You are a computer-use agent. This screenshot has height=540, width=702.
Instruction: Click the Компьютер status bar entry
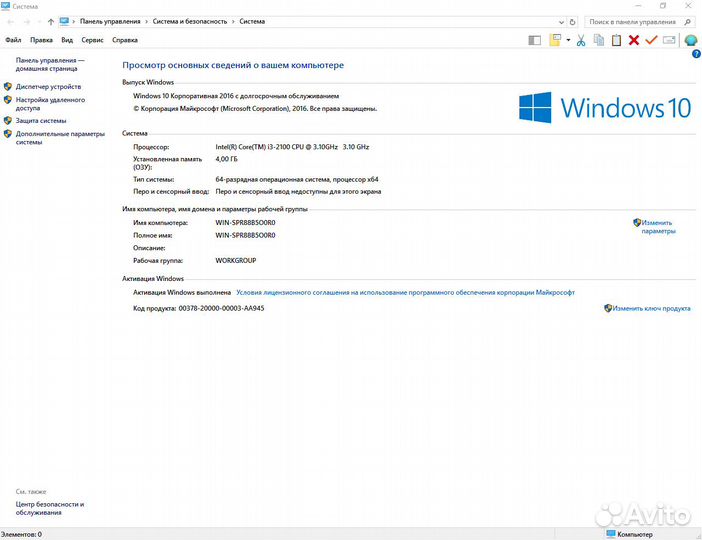tap(629, 534)
